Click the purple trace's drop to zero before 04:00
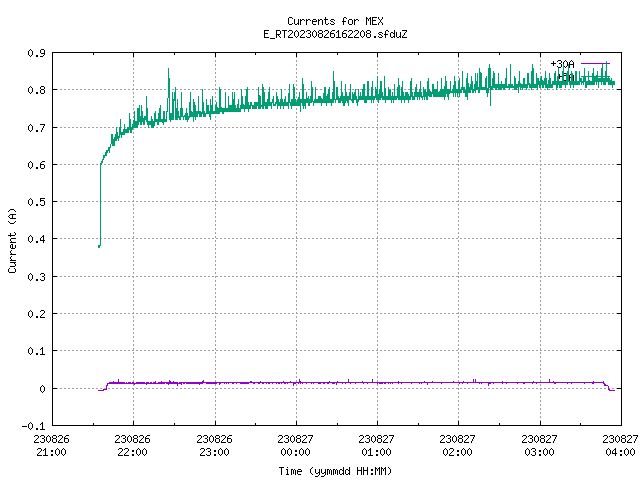Screen dimensions: 640x480 pyautogui.click(x=608, y=387)
